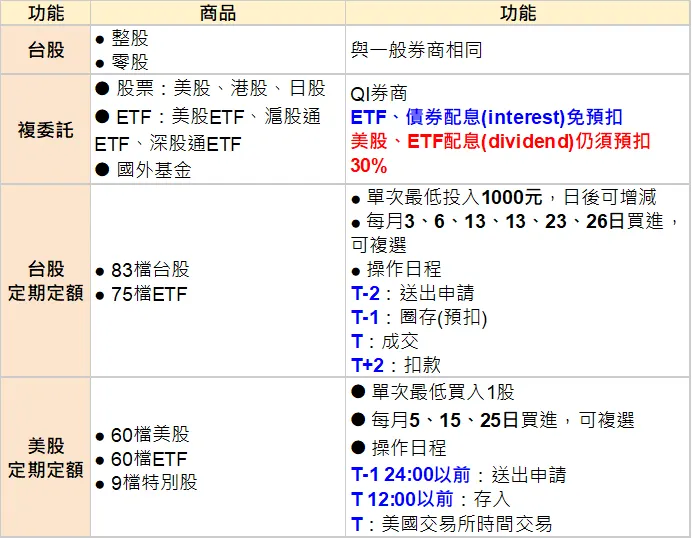
Task: Click 操作日程 heading in 美股定期定額 row
Action: click(x=409, y=448)
